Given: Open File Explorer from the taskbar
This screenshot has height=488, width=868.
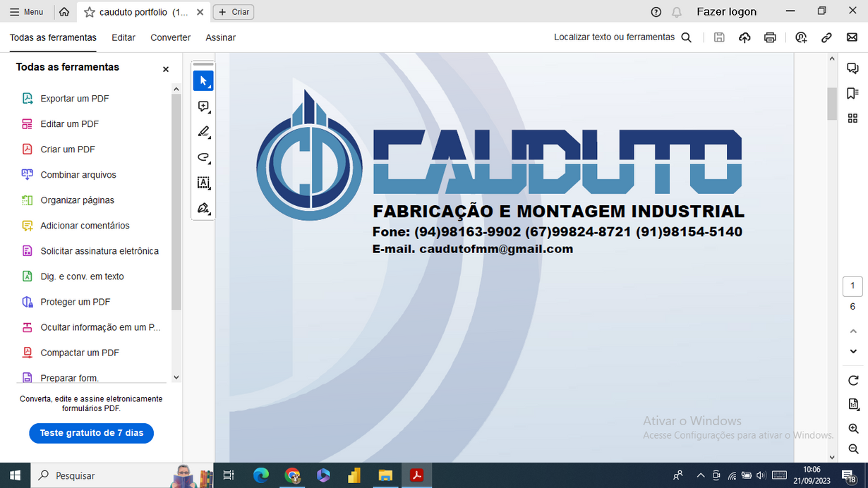Looking at the screenshot, I should (x=385, y=475).
